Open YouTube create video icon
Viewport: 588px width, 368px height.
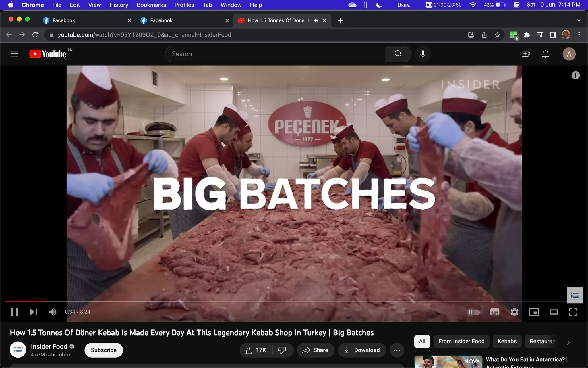coord(526,54)
